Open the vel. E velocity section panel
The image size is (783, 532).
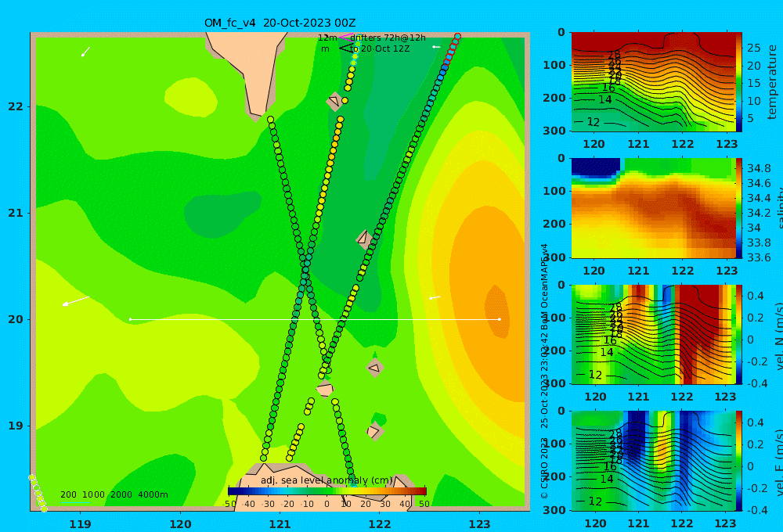point(654,461)
